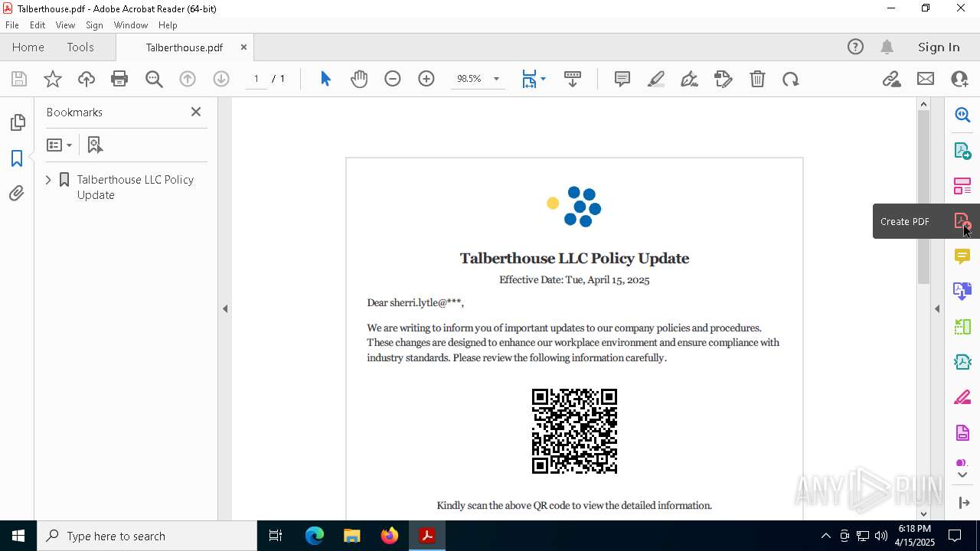Open the Attachments paperclip panel
This screenshot has width=980, height=551.
pyautogui.click(x=17, y=194)
